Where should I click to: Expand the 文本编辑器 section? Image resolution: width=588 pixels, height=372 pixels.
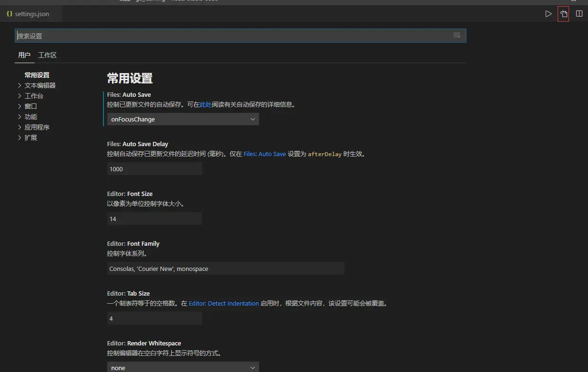coord(40,85)
